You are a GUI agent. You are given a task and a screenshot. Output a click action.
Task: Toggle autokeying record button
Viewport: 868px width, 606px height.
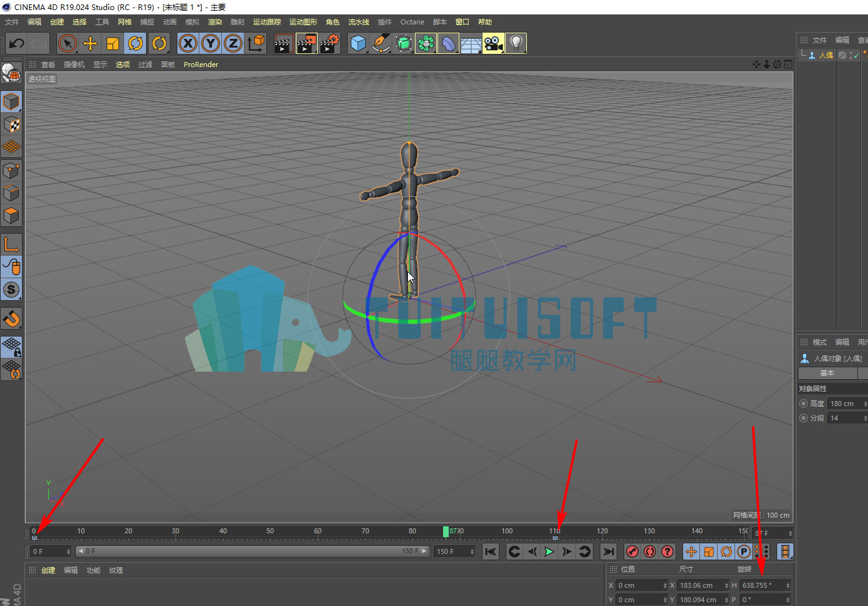click(650, 551)
